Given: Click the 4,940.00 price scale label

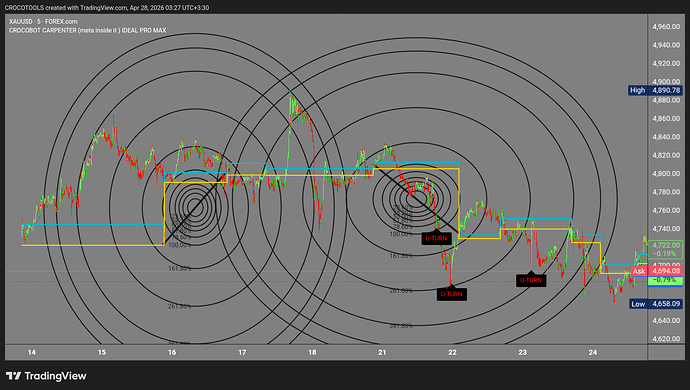Looking at the screenshot, I should pyautogui.click(x=666, y=45).
